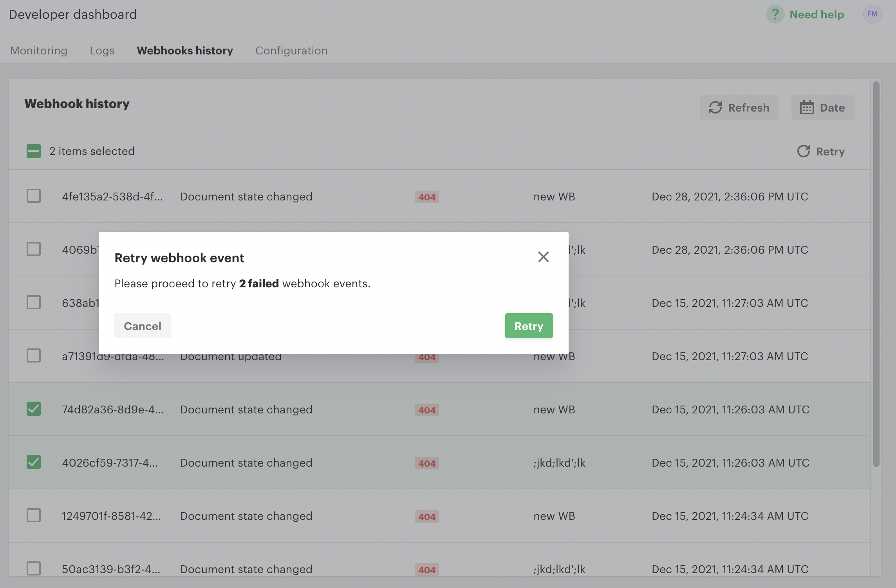
Task: Go to the Configuration tab
Action: click(291, 51)
